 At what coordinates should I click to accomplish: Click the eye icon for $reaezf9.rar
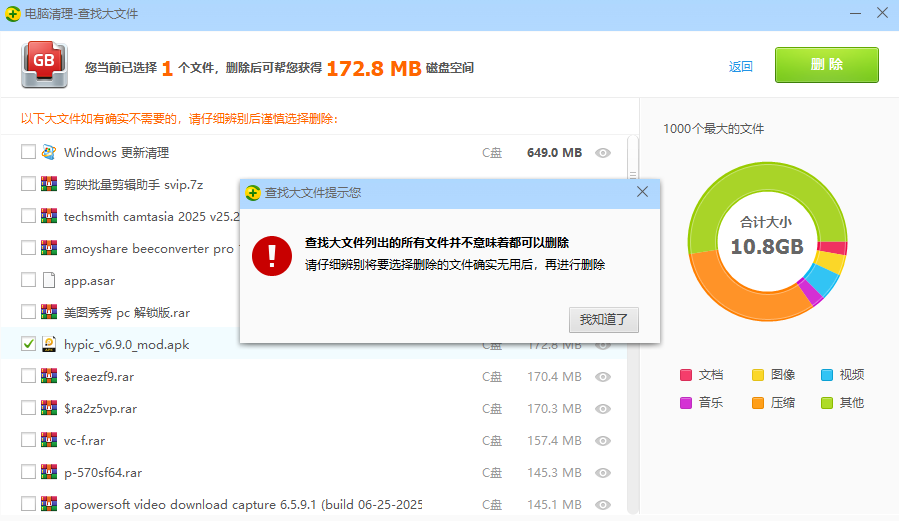(x=603, y=377)
